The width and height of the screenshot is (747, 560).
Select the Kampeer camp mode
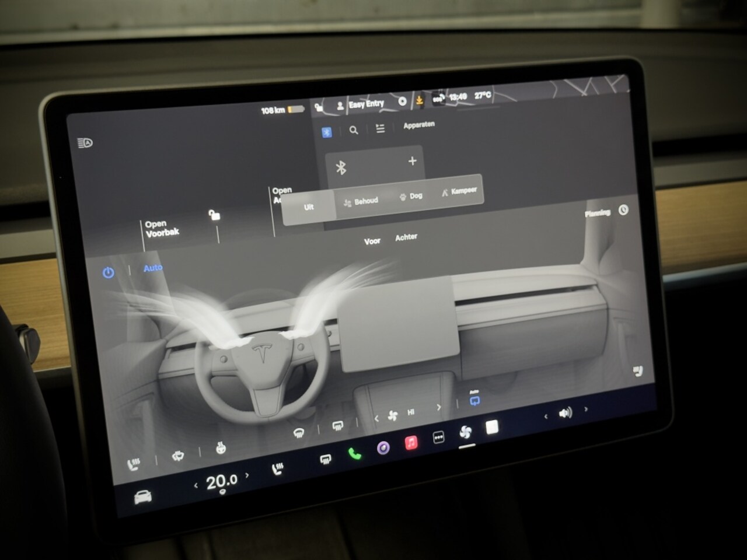click(459, 191)
